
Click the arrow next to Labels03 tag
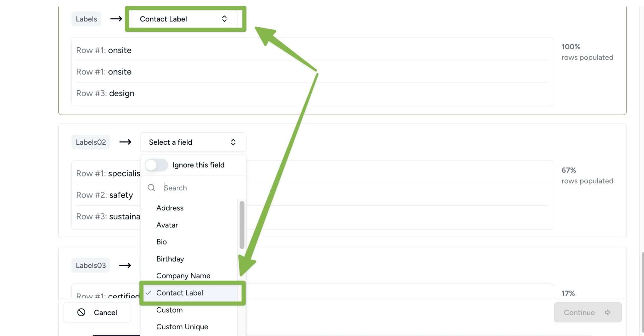pyautogui.click(x=125, y=265)
